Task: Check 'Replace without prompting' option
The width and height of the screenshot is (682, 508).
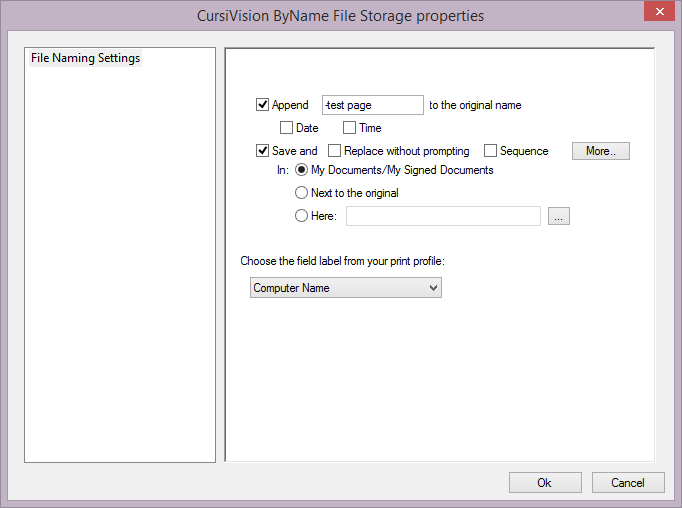Action: (335, 151)
